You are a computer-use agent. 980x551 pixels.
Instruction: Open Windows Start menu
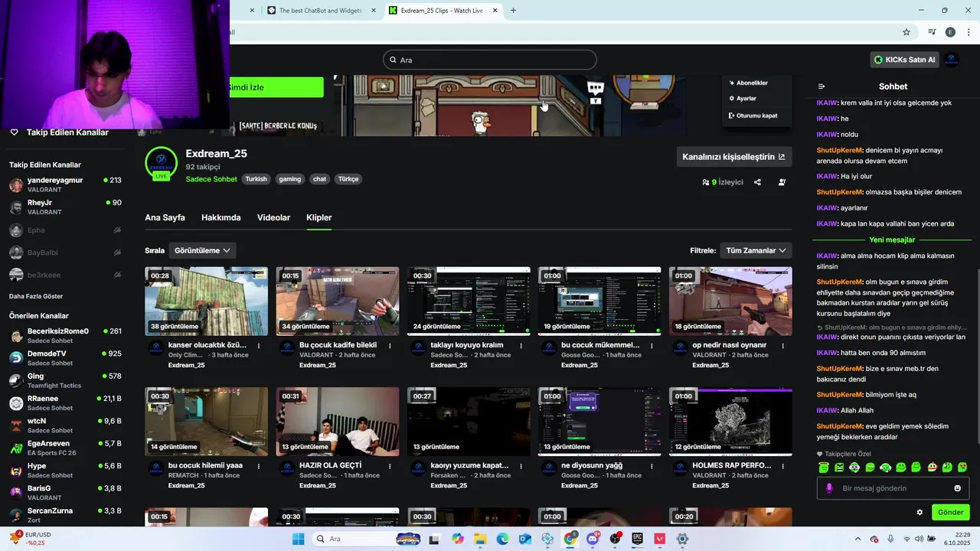click(x=298, y=539)
